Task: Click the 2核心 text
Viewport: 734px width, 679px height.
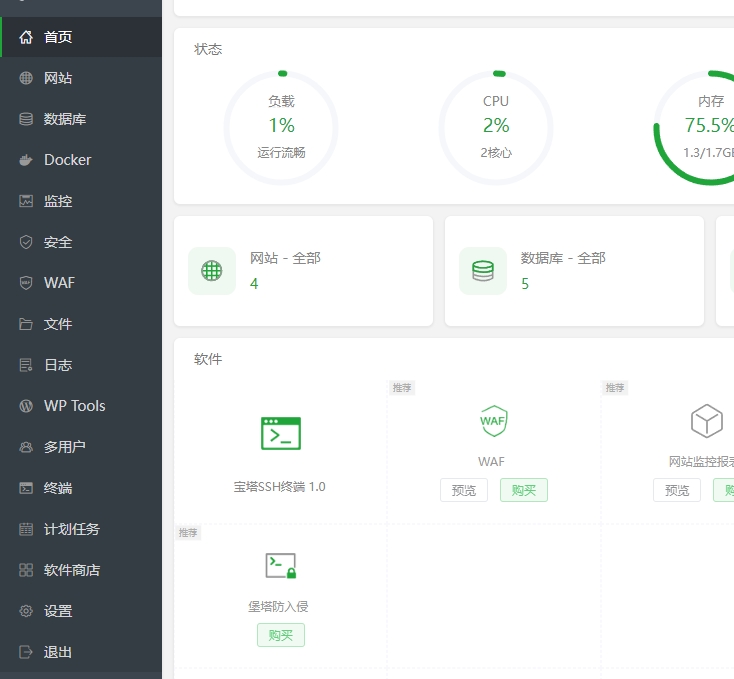Action: point(496,153)
